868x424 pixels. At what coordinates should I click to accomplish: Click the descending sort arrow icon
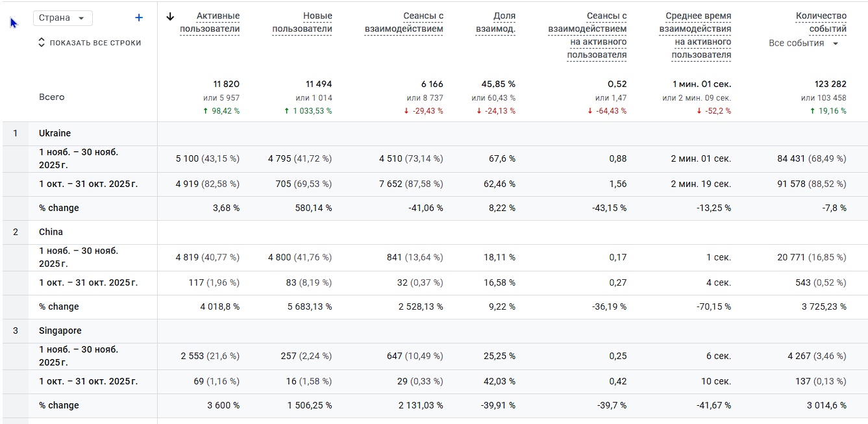tap(171, 16)
